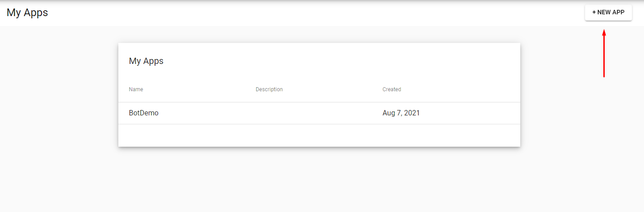
Task: Open the BotDemo app entry
Action: (x=144, y=113)
